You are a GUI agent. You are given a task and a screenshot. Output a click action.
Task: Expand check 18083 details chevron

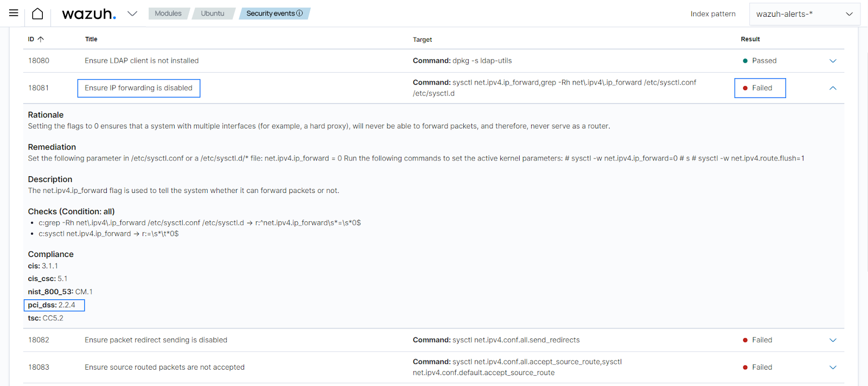tap(833, 367)
